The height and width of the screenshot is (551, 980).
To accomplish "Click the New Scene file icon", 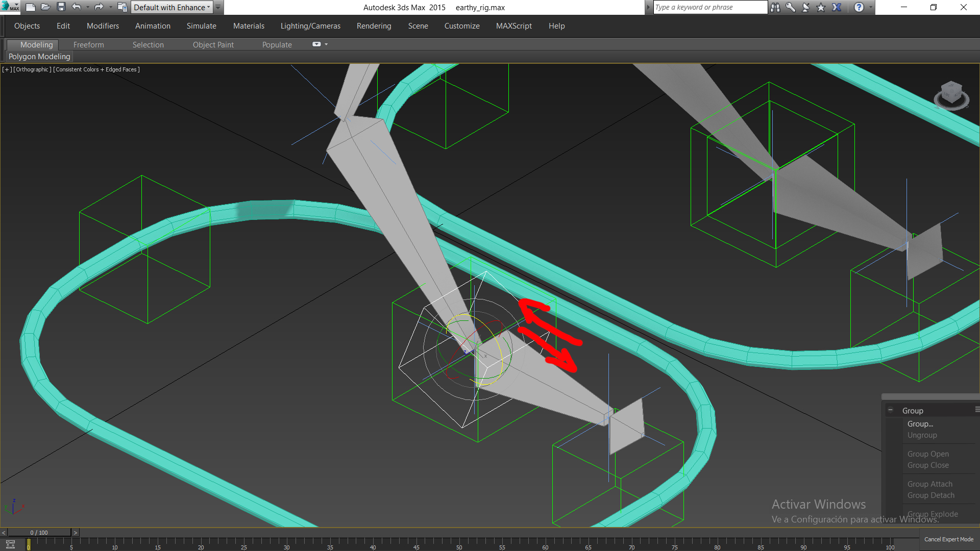I will pos(31,7).
